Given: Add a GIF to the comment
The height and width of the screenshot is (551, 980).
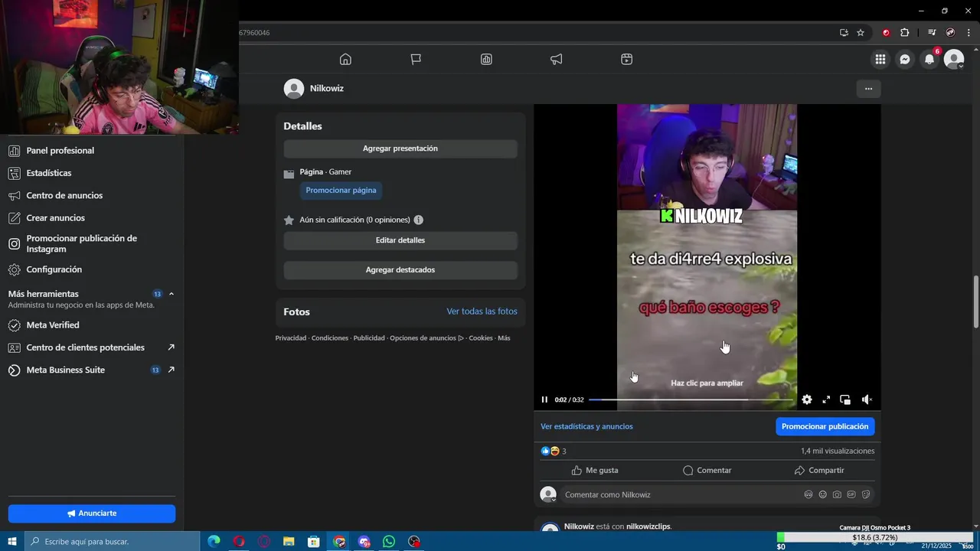Looking at the screenshot, I should click(x=851, y=494).
